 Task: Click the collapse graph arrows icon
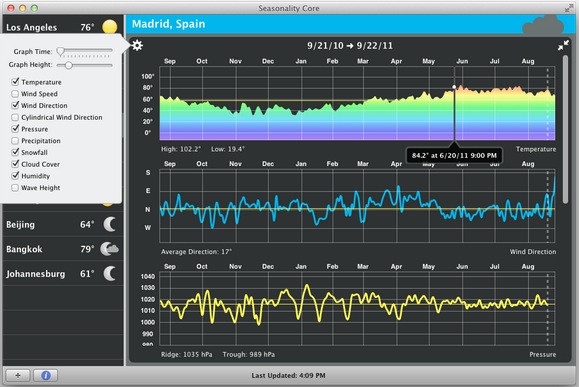coord(563,45)
